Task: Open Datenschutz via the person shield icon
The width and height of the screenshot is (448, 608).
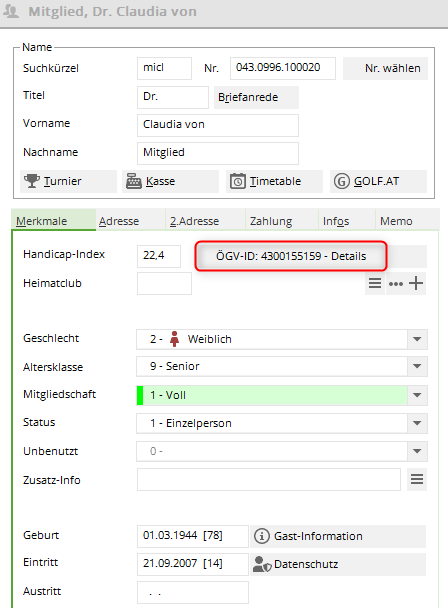Action: (x=262, y=564)
